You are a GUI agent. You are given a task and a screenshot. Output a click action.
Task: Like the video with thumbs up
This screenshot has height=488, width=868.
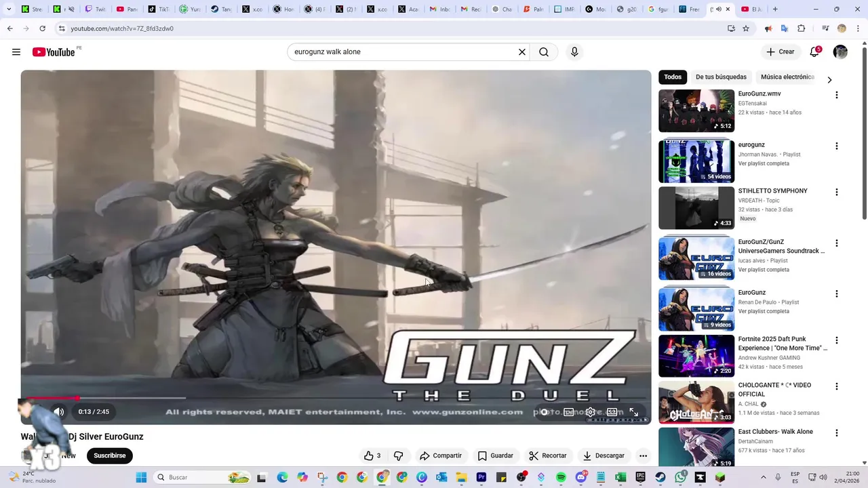coord(372,455)
